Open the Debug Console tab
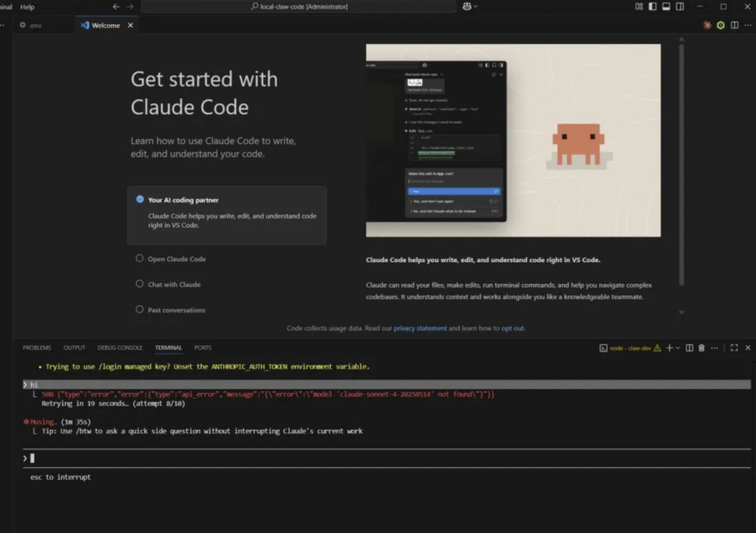This screenshot has width=756, height=533. (120, 348)
